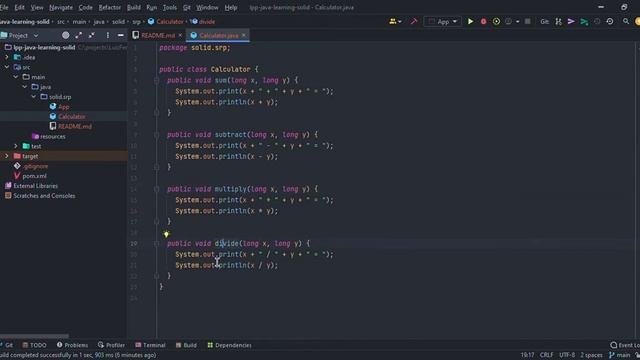Screen dimensions: 640x360
Task: Collapse all nodes in the Project panel
Action: tap(91, 36)
